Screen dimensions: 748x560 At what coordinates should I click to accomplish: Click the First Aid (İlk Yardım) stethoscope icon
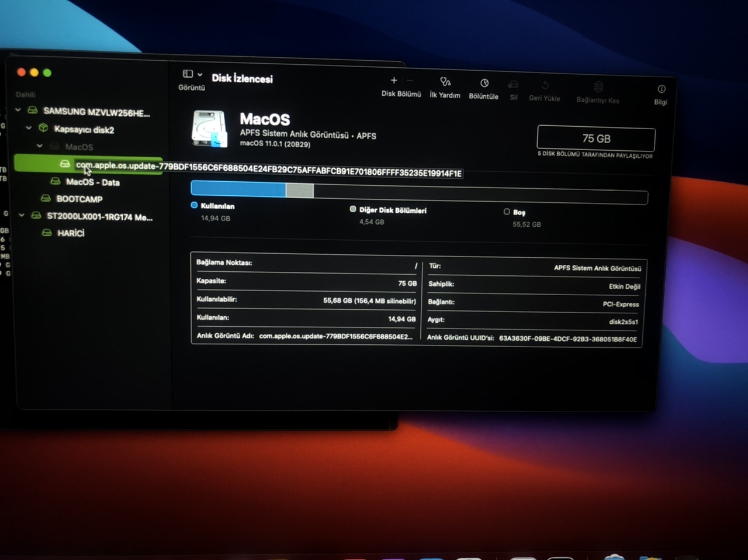[445, 82]
